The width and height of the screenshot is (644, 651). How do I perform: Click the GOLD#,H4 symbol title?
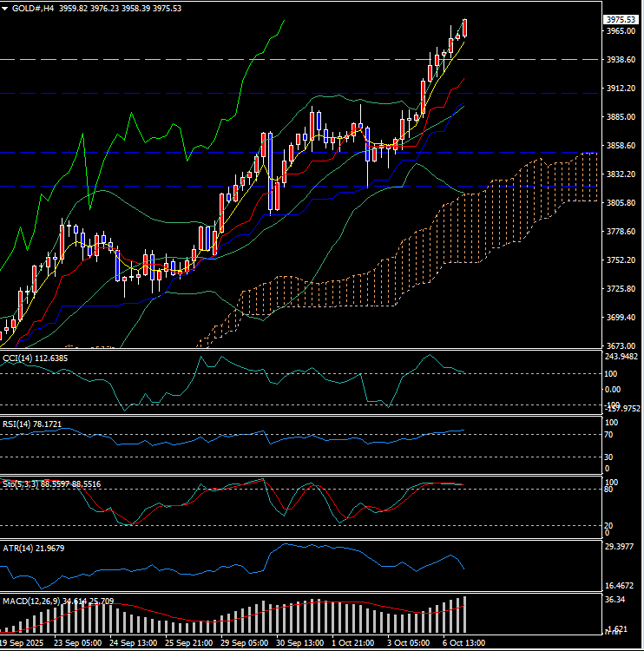36,9
